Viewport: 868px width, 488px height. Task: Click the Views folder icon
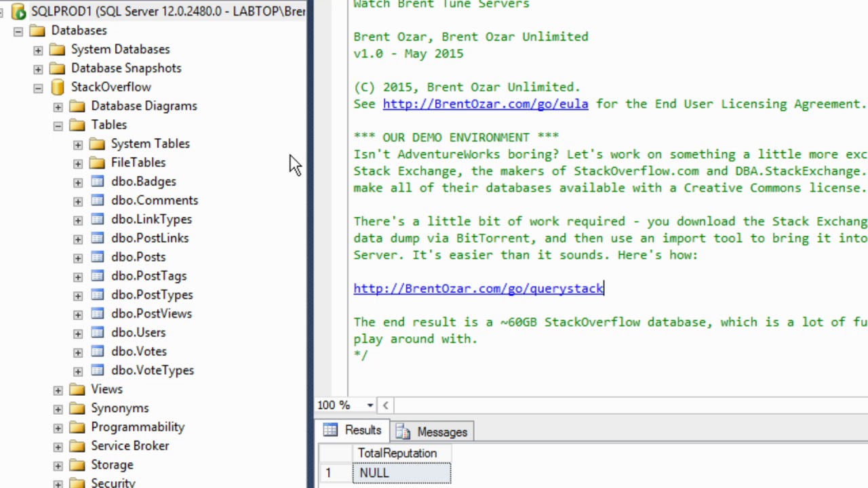pos(77,390)
